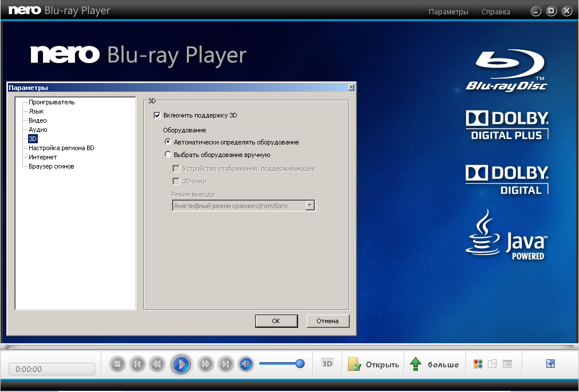Start playback with the blue Play button
Image resolution: width=579 pixels, height=392 pixels.
[181, 364]
